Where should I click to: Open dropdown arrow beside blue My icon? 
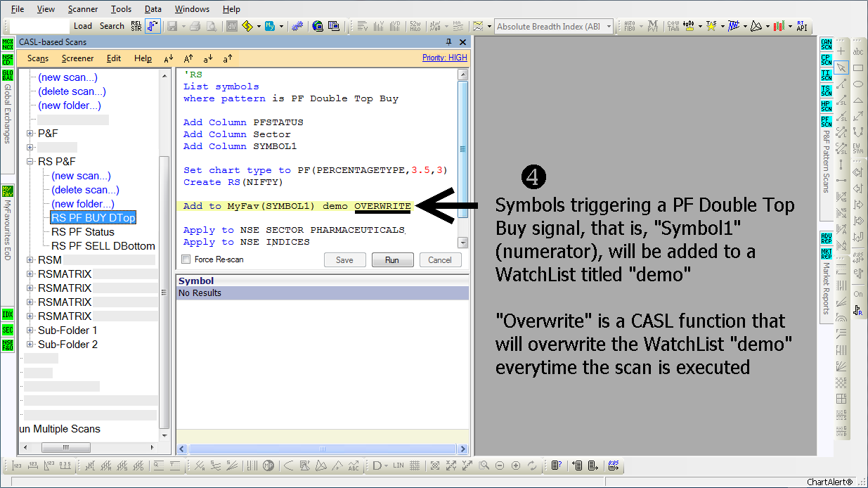pyautogui.click(x=280, y=27)
